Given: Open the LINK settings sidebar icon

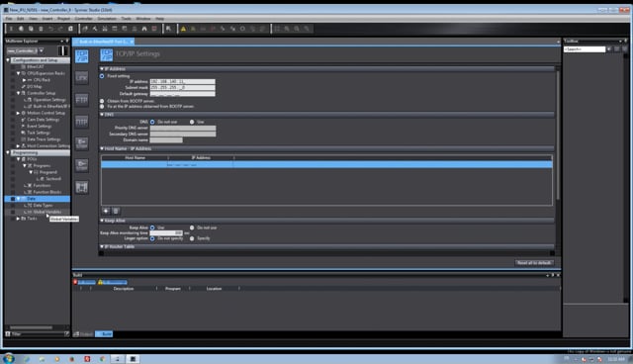Looking at the screenshot, I should (x=81, y=78).
